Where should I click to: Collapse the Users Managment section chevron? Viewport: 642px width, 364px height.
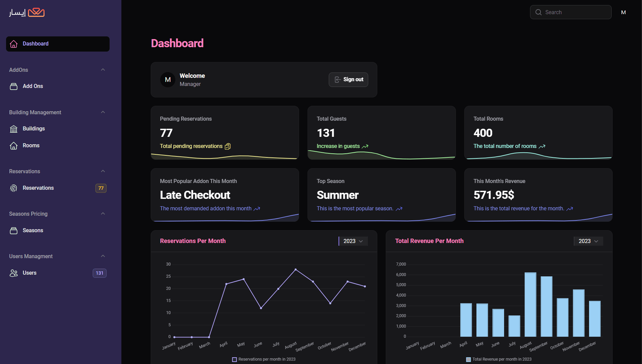(103, 256)
